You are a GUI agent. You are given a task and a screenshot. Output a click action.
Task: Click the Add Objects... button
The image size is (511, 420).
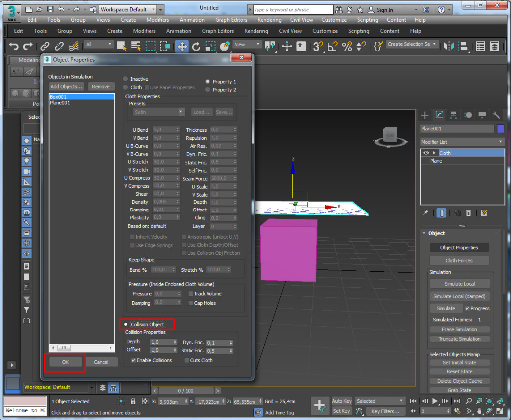tap(67, 86)
